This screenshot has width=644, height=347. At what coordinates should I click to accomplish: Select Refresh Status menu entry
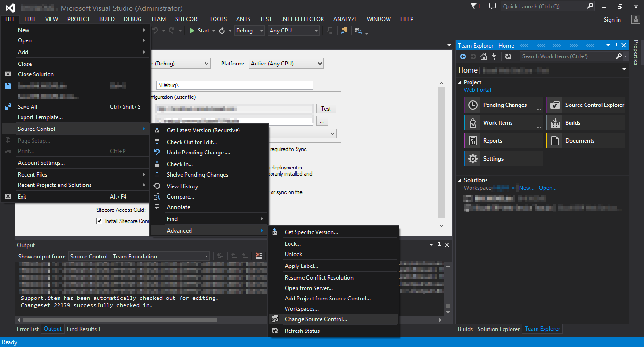pyautogui.click(x=333, y=331)
